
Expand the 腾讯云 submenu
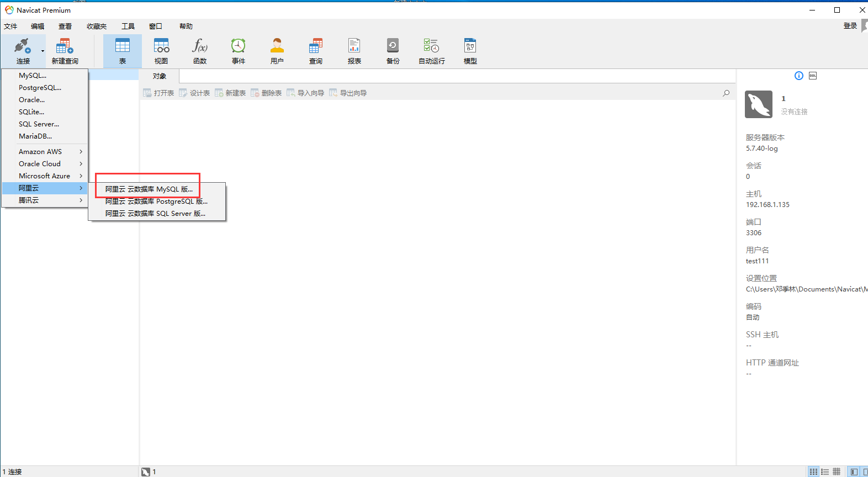(45, 200)
